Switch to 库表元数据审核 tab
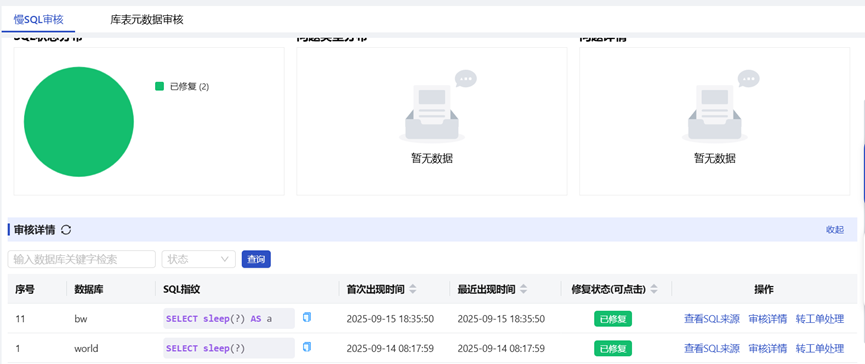The width and height of the screenshot is (865, 364). pos(147,20)
